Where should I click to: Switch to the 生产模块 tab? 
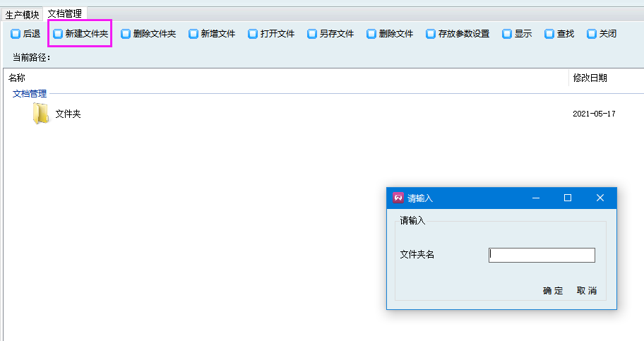[23, 14]
